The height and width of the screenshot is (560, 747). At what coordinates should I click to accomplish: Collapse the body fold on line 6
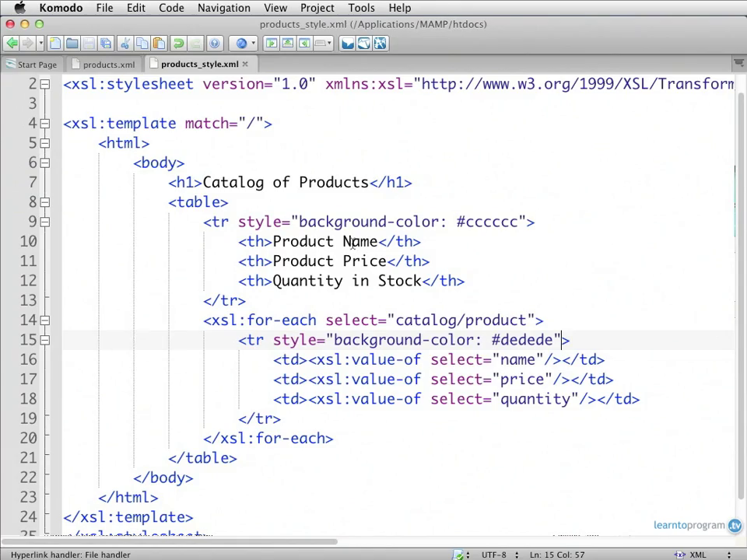(x=45, y=163)
